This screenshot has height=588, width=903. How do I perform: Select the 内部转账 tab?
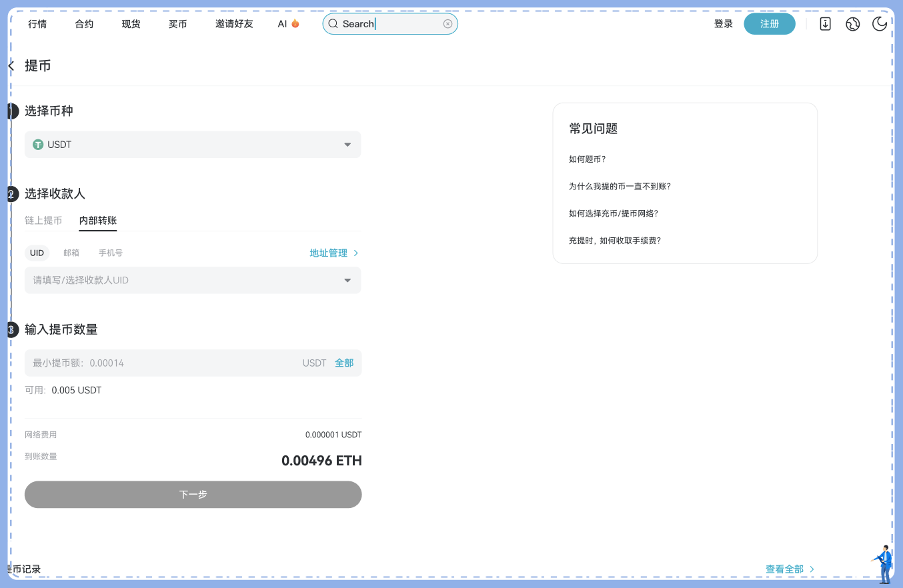coord(97,221)
